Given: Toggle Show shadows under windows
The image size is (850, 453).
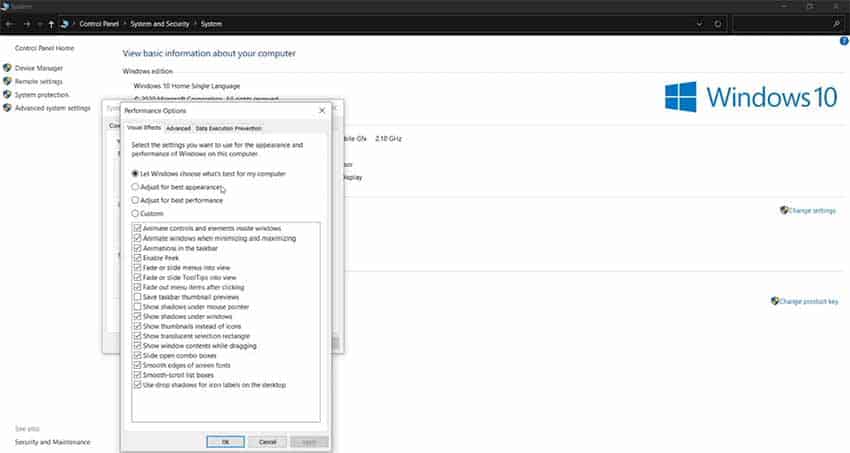Looking at the screenshot, I should click(138, 316).
